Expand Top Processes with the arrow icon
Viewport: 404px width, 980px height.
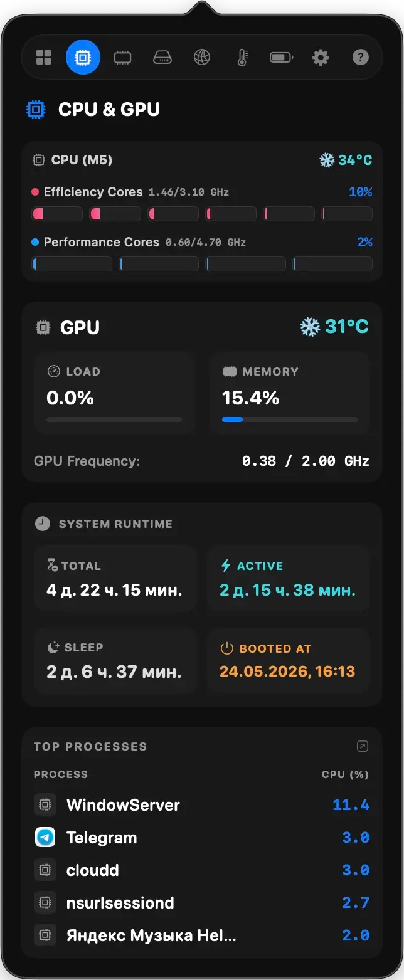coord(362,746)
